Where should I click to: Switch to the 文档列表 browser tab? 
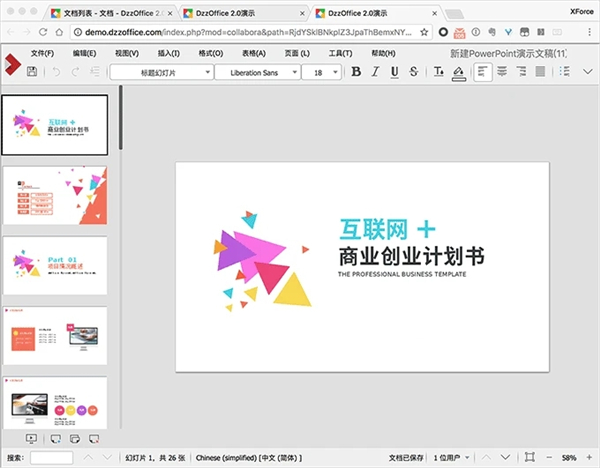coord(100,14)
